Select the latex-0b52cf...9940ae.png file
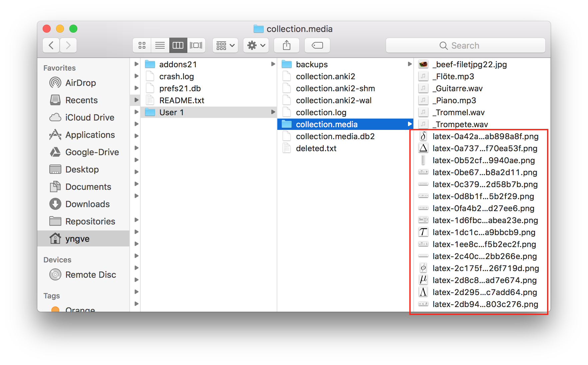This screenshot has height=365, width=588. [482, 160]
